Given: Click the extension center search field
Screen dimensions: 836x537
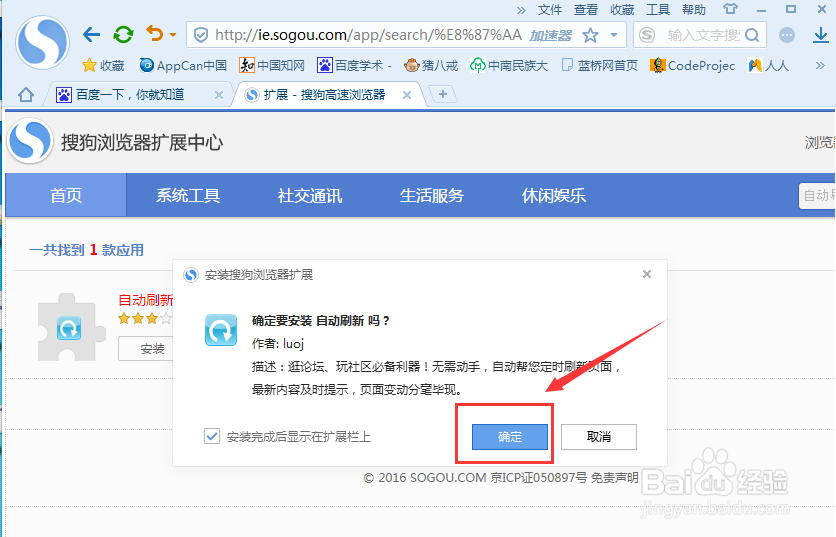Looking at the screenshot, I should tap(817, 195).
